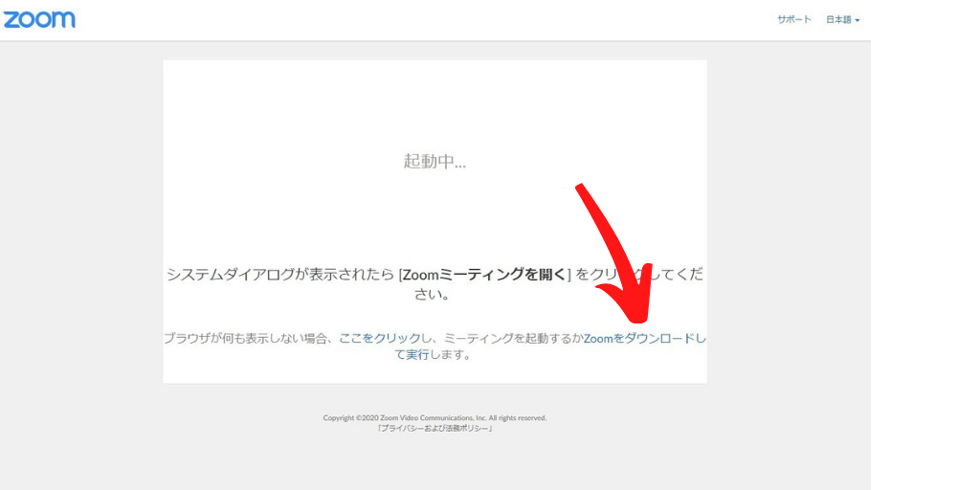Open the プライバシーおよび法務ポリシー link
This screenshot has width=980, height=490.
pyautogui.click(x=435, y=429)
